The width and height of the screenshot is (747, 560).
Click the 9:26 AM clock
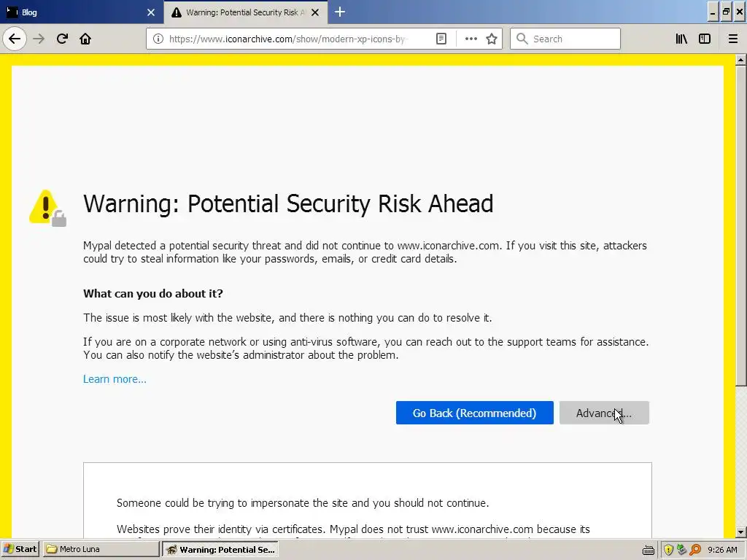722,550
